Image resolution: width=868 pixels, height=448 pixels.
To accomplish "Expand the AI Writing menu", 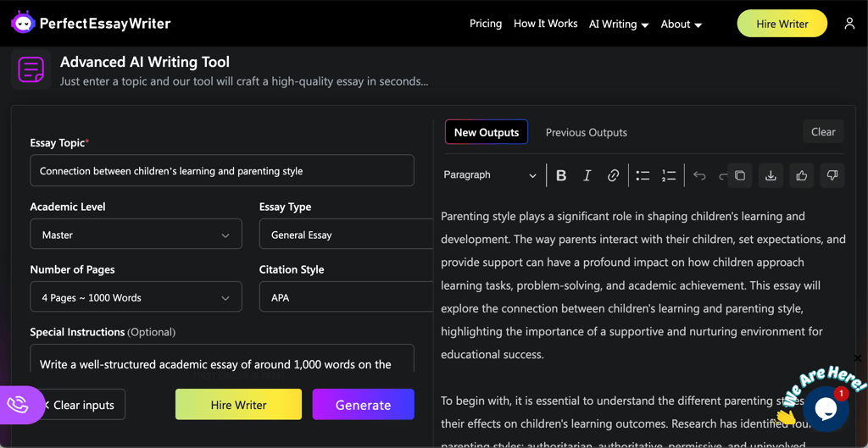I will coord(618,25).
